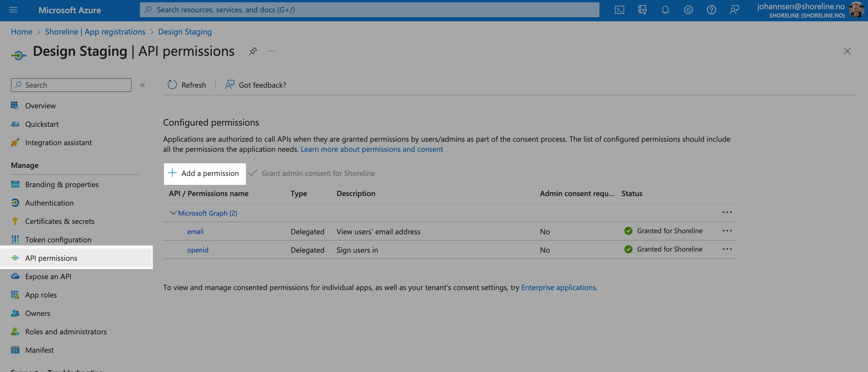Click Grant admin consent for Shoreline

tap(312, 173)
